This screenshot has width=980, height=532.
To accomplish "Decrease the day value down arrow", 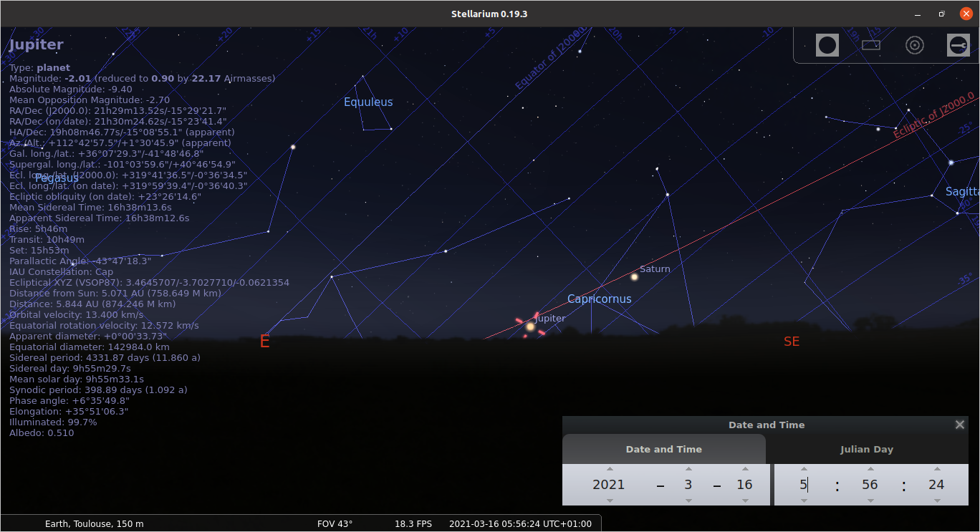I will (745, 500).
